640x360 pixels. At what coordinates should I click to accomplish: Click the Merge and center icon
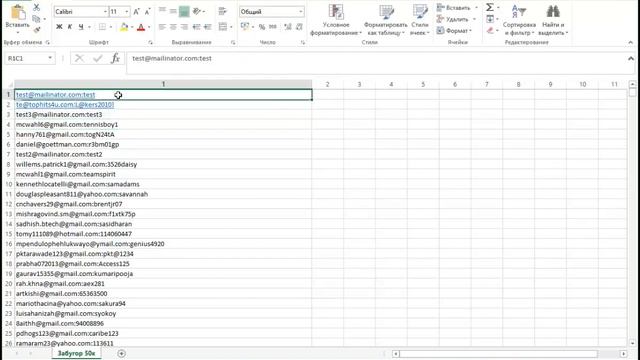tap(222, 27)
